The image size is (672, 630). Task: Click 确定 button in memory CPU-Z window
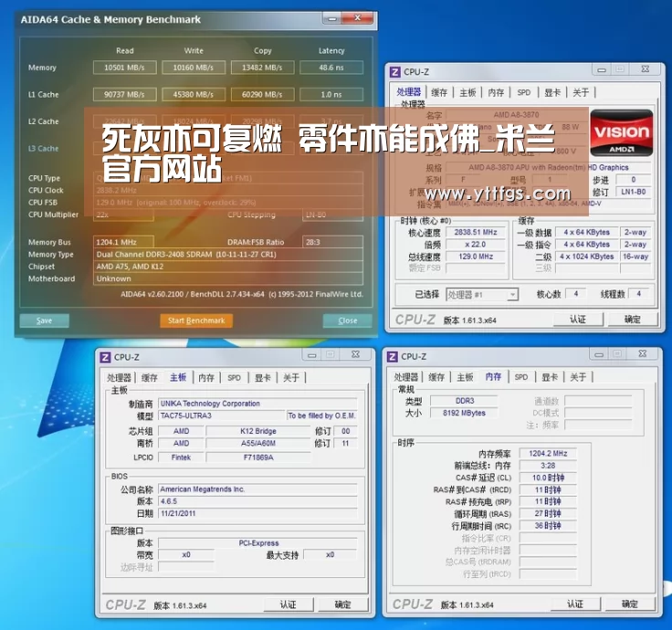[630, 604]
